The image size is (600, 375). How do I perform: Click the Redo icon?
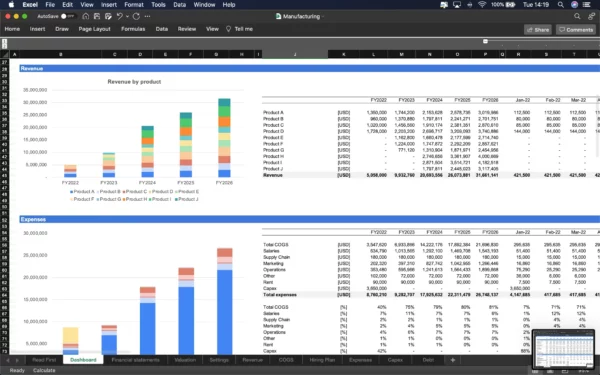pos(136,16)
